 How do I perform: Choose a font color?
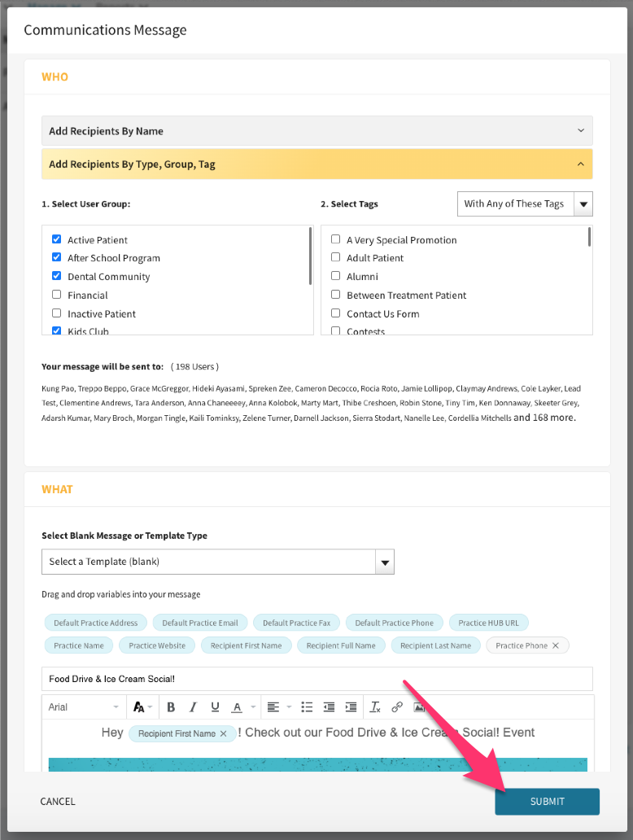point(237,707)
